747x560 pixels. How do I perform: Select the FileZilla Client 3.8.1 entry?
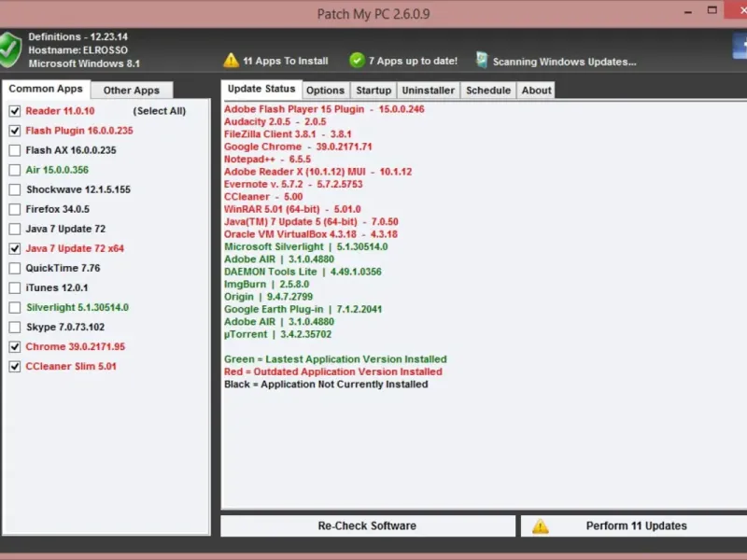[x=288, y=134]
